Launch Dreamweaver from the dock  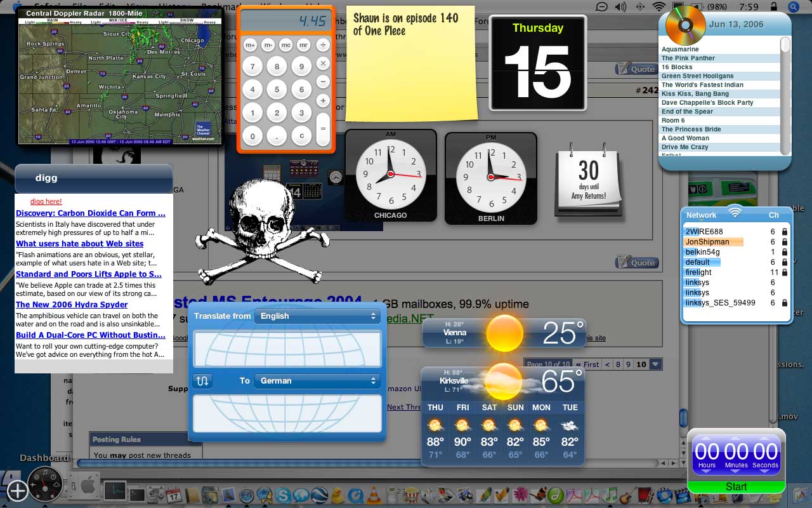[x=556, y=495]
